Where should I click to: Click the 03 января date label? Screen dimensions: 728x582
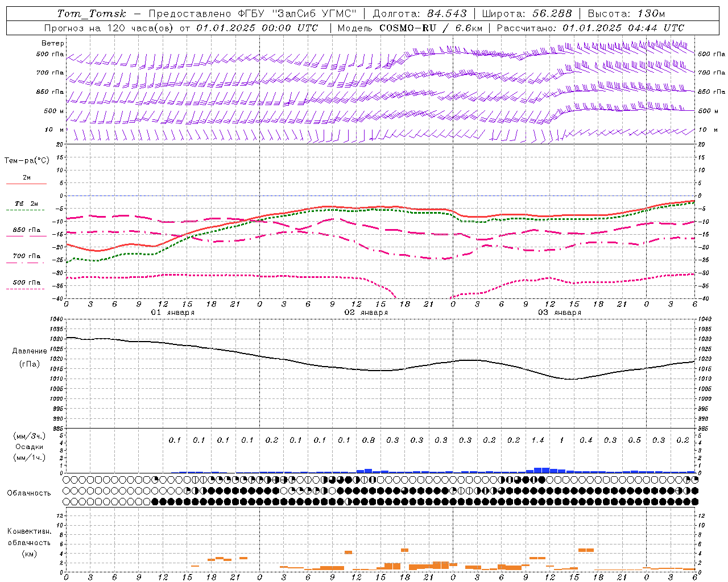pyautogui.click(x=560, y=313)
